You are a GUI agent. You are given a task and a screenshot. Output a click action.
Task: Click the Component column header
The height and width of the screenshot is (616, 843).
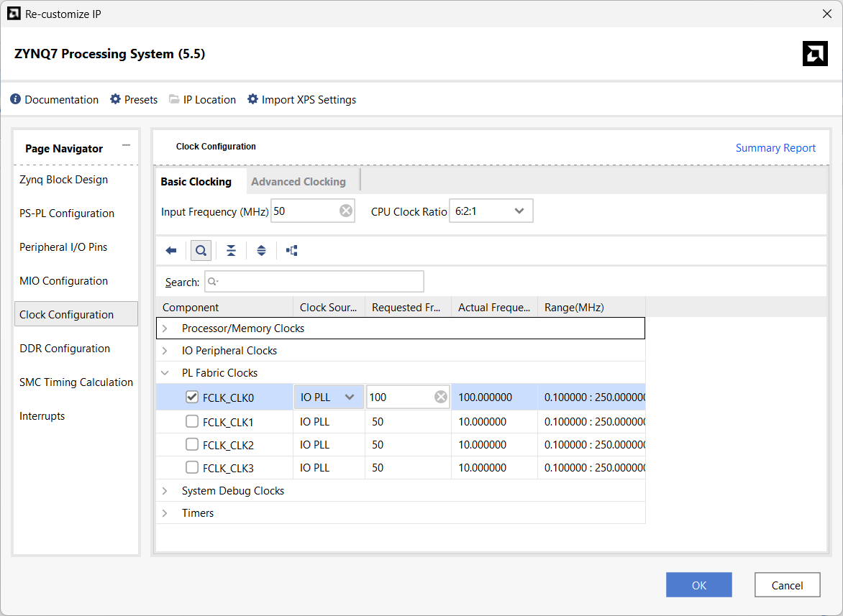pyautogui.click(x=224, y=307)
